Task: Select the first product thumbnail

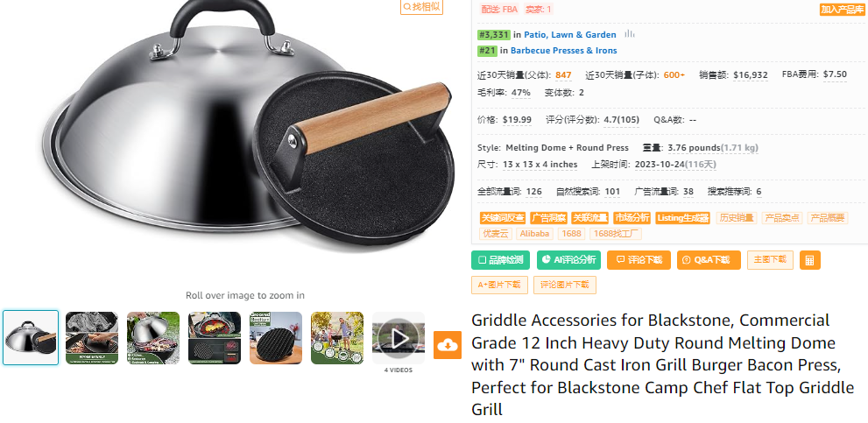Action: click(31, 338)
